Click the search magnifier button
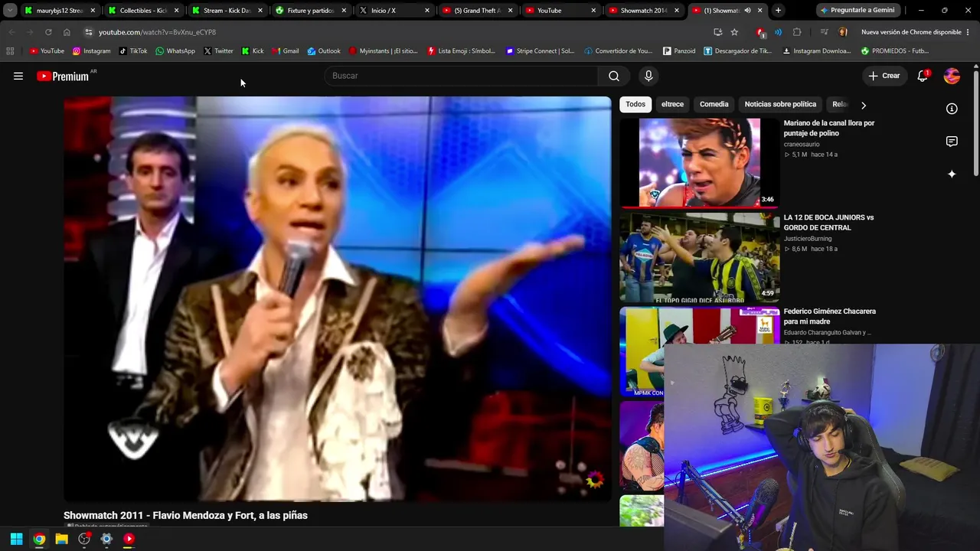This screenshot has height=551, width=980. tap(614, 76)
